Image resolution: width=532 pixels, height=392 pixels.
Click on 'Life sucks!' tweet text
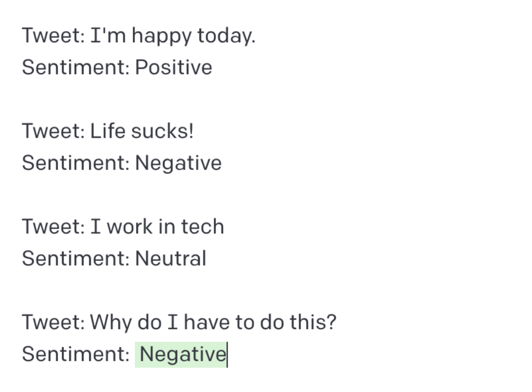[142, 131]
